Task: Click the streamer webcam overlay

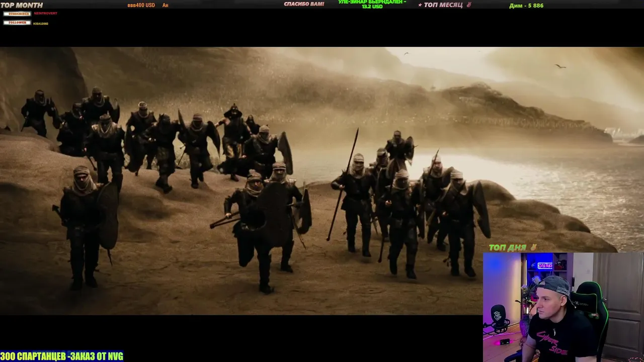Action: point(563,307)
